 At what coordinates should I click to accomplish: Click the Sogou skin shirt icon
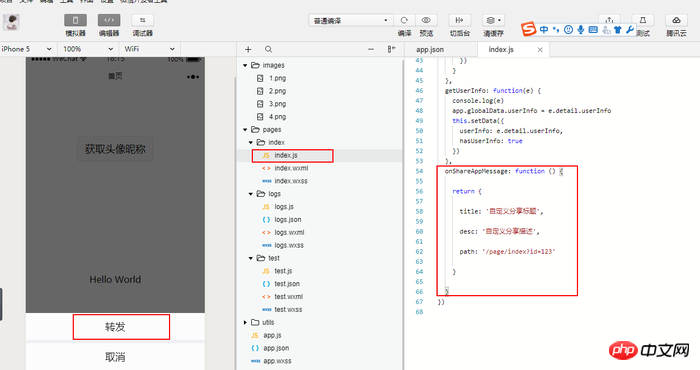click(x=618, y=30)
